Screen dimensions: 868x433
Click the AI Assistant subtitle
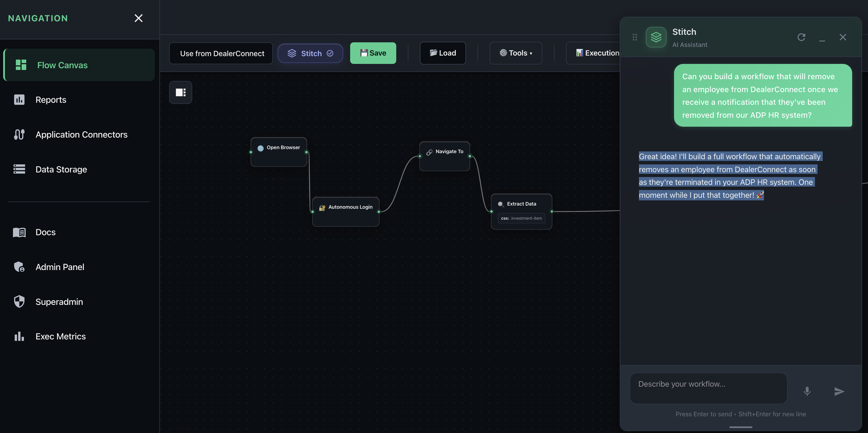[690, 44]
